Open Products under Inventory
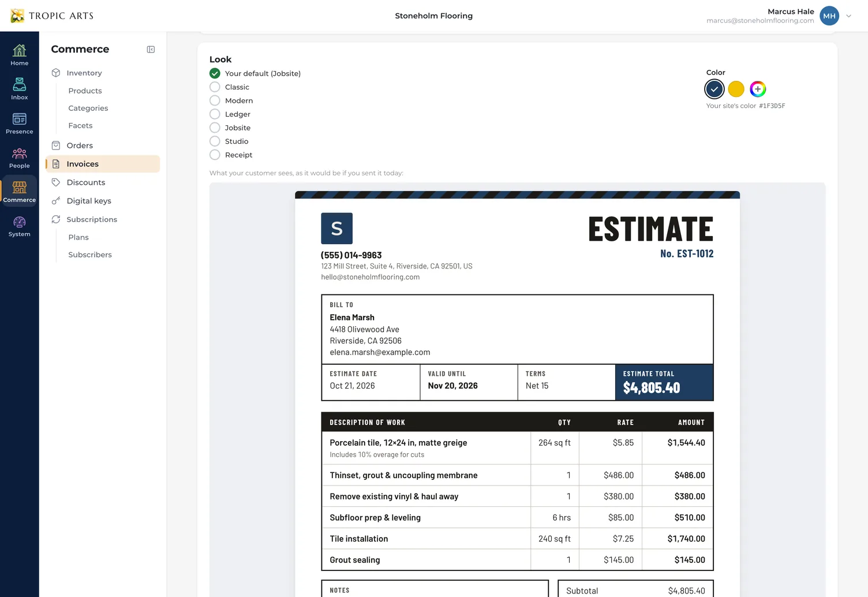The width and height of the screenshot is (868, 597). click(85, 91)
